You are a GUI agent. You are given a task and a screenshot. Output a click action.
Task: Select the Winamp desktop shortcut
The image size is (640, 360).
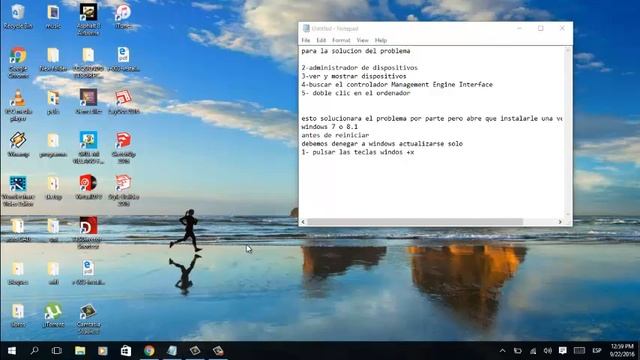point(18,145)
